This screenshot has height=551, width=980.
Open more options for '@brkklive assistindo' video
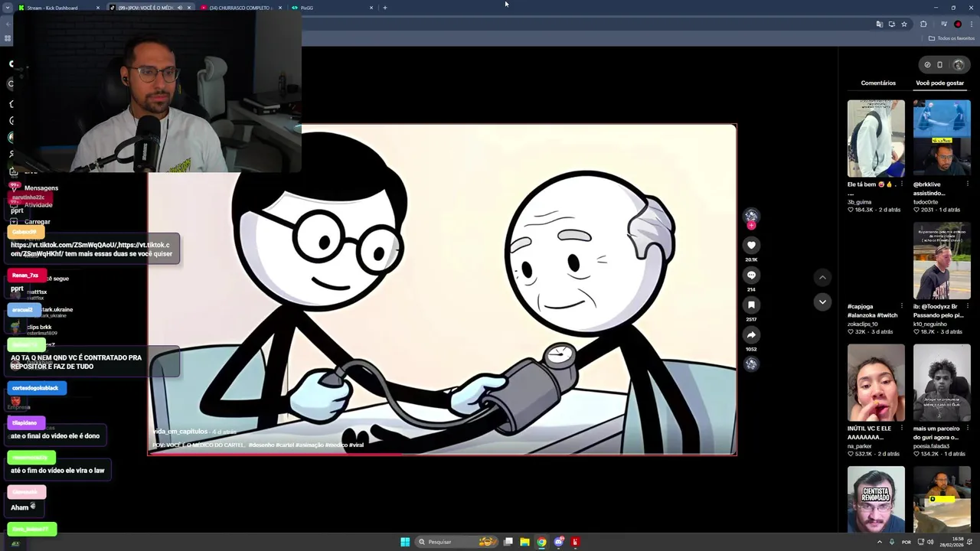[967, 184]
